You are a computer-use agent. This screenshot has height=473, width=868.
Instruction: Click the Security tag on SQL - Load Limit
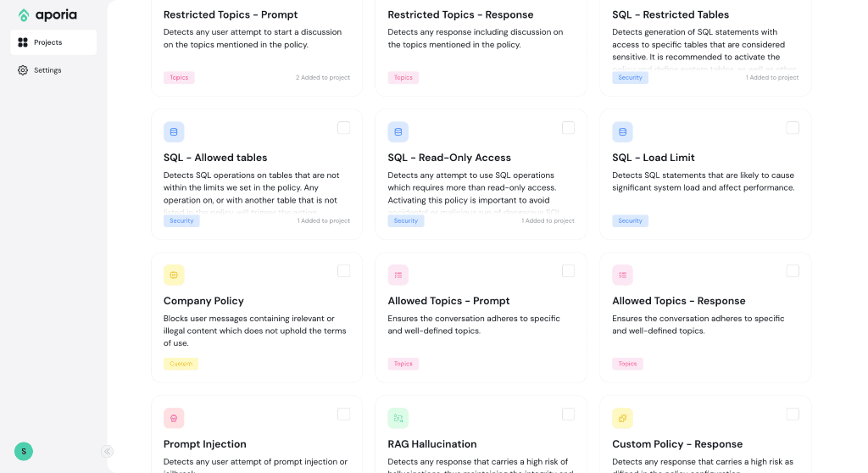click(x=630, y=220)
